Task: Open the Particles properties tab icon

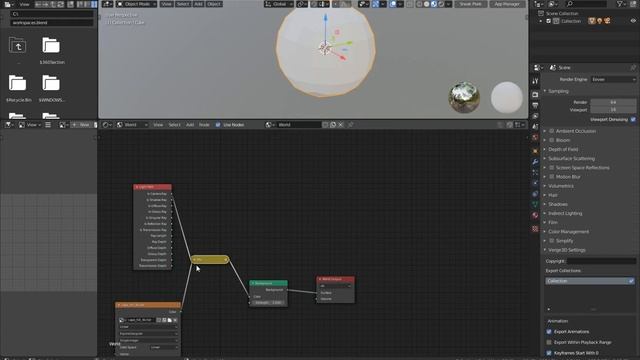Action: tap(535, 173)
